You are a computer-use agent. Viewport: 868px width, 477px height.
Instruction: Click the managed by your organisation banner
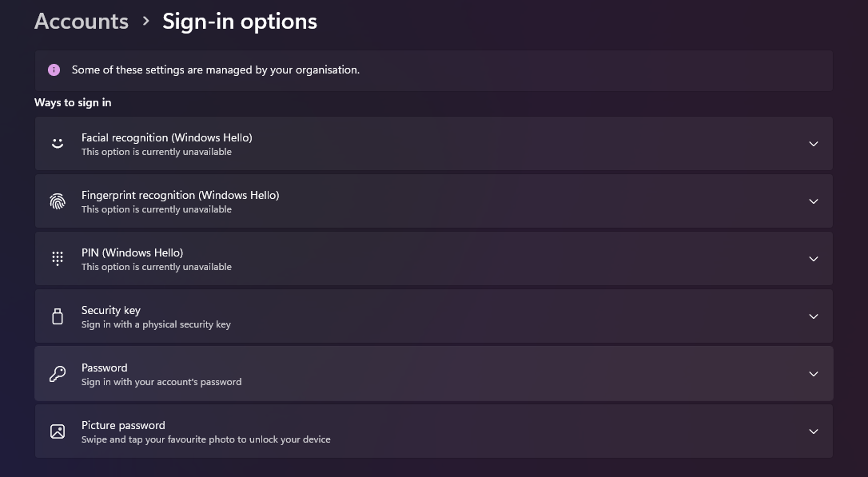[x=216, y=70]
